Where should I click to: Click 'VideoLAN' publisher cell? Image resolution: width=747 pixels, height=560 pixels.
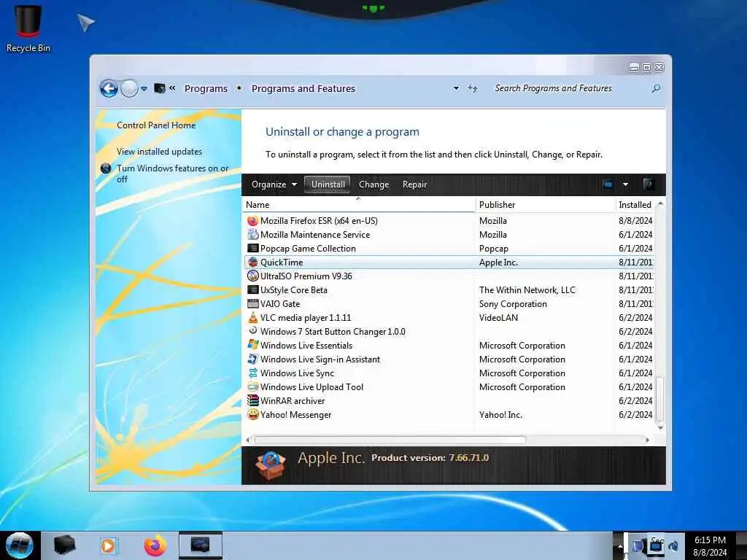(498, 318)
